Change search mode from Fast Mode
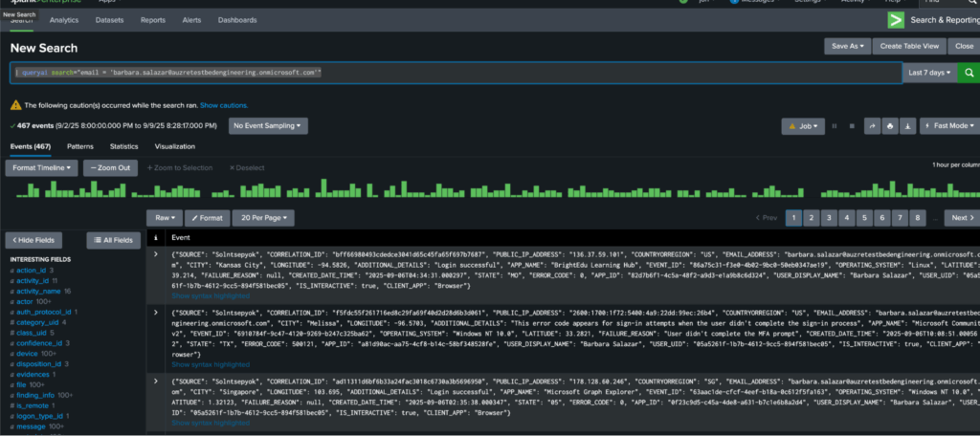The width and height of the screenshot is (980, 436). (948, 126)
